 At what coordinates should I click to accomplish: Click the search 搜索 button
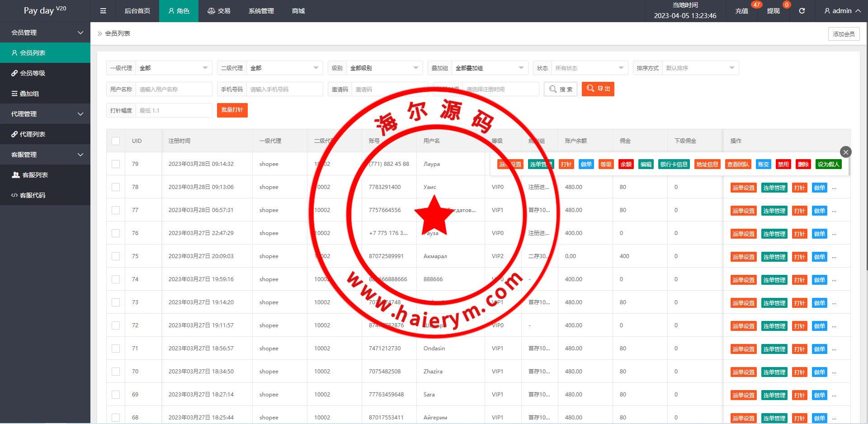(561, 89)
